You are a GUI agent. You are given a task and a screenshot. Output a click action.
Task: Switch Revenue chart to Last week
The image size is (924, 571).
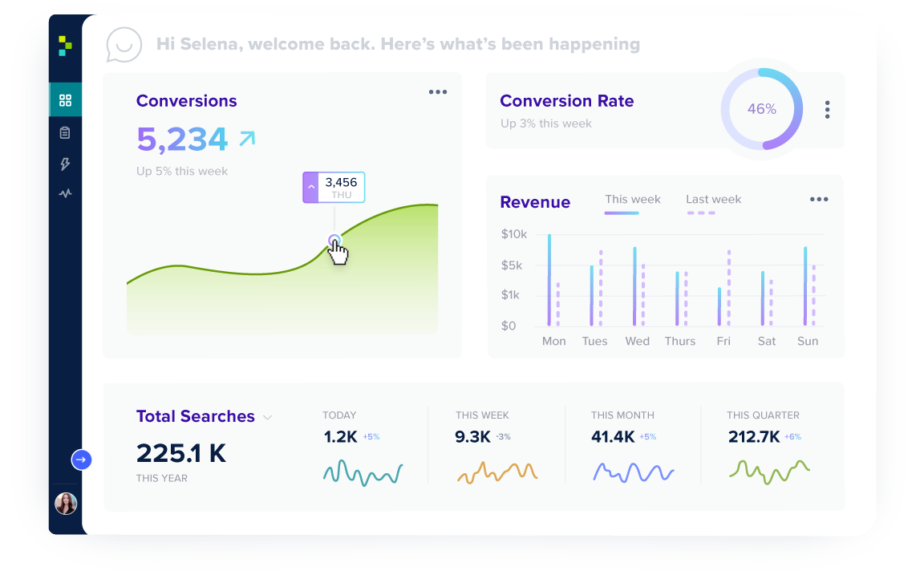(713, 199)
